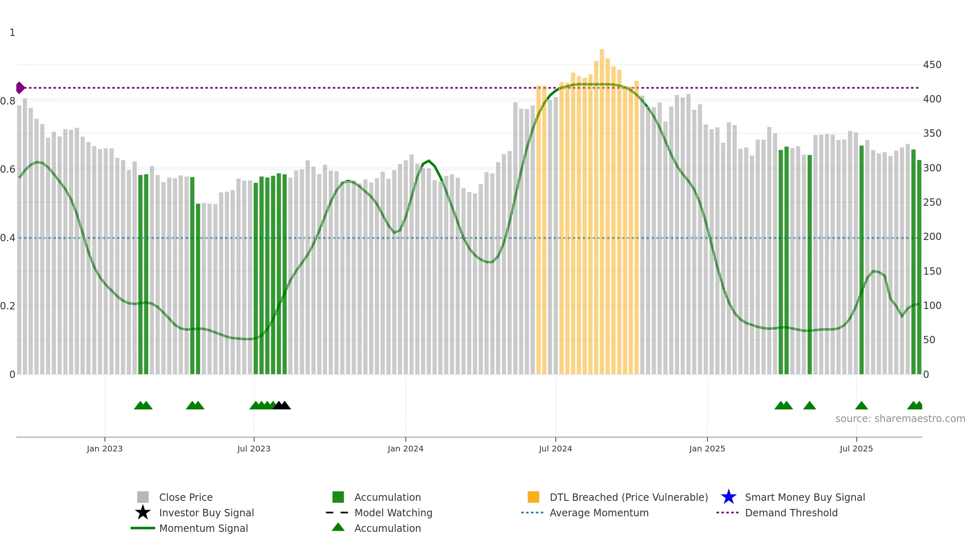Click the Investor Buy Signal legend label
The height and width of the screenshot is (551, 980).
click(206, 513)
